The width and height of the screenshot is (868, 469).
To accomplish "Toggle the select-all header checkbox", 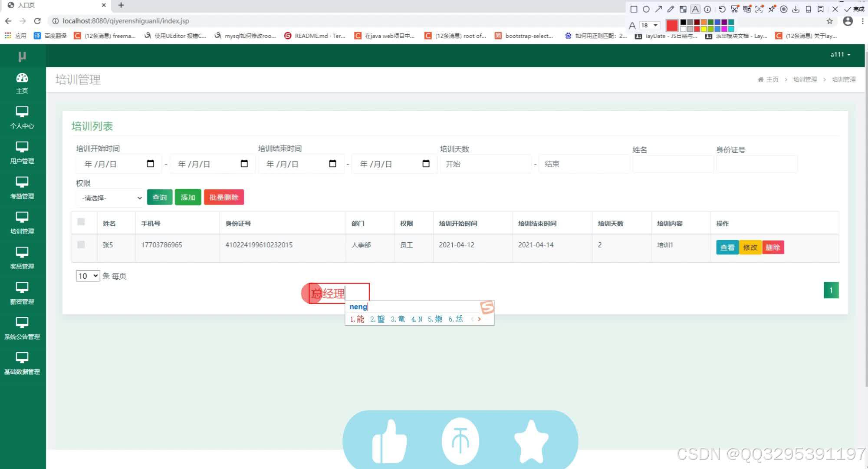I will (x=81, y=222).
